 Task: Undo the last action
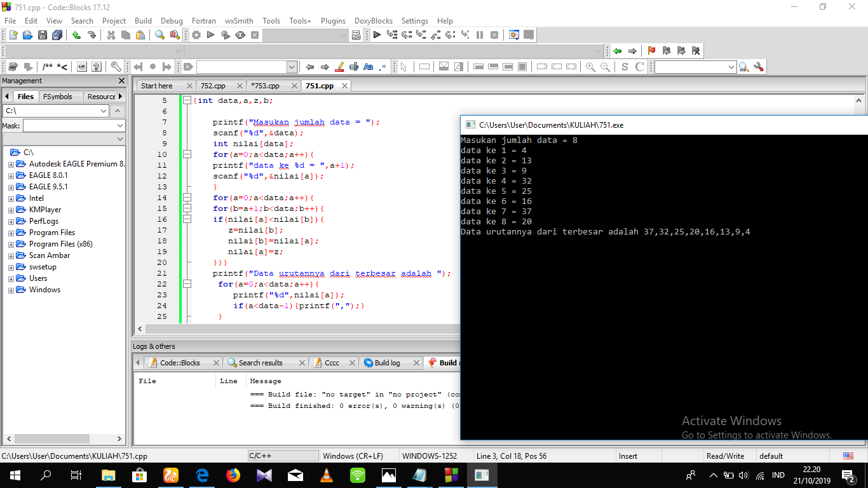(76, 35)
